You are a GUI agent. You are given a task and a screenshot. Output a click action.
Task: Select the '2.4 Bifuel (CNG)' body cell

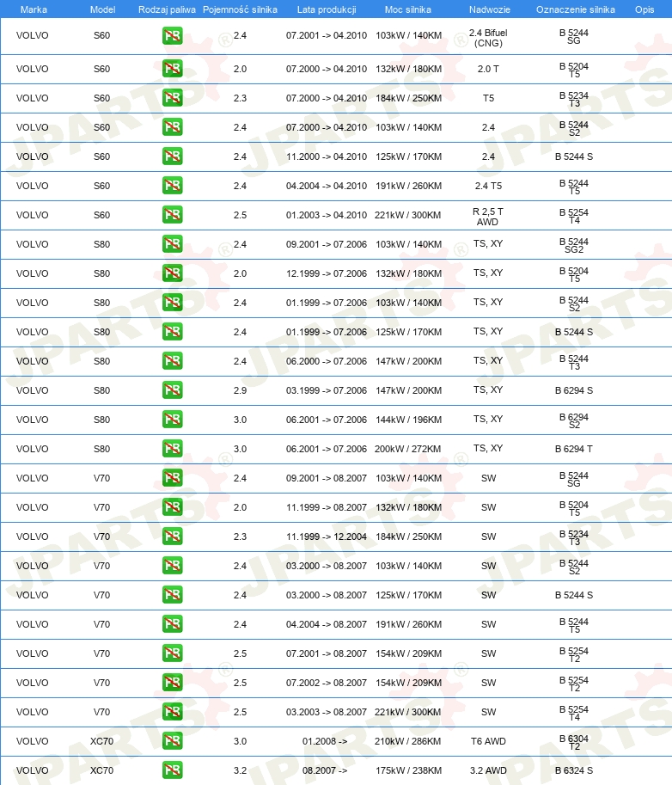click(488, 38)
